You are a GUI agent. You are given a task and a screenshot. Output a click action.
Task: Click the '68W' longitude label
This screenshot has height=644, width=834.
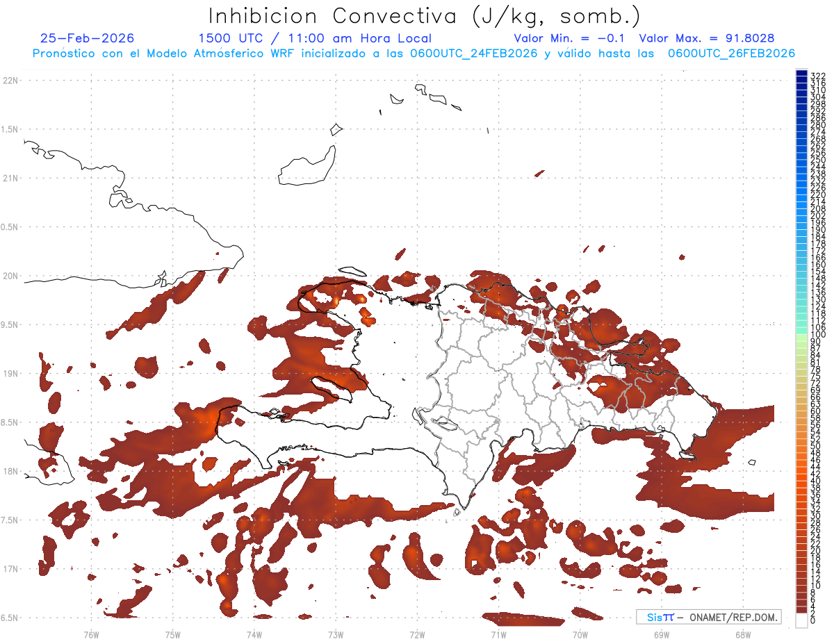tap(742, 634)
